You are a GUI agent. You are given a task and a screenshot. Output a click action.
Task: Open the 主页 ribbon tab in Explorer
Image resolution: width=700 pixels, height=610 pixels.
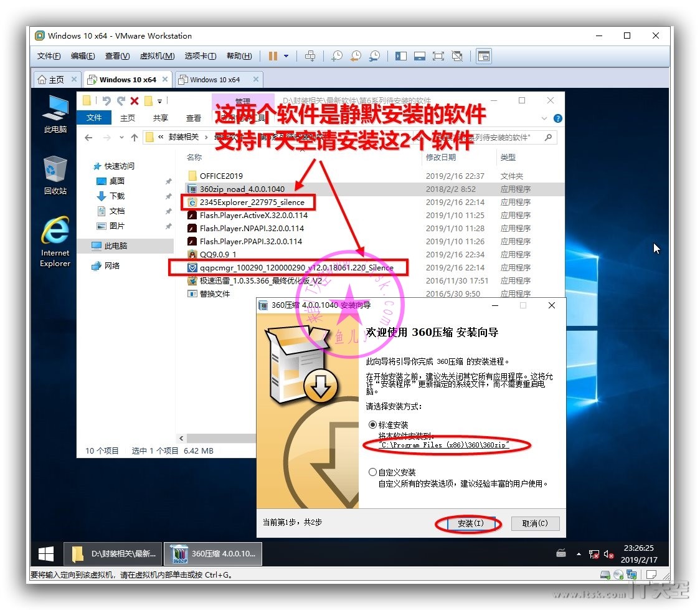(x=128, y=118)
